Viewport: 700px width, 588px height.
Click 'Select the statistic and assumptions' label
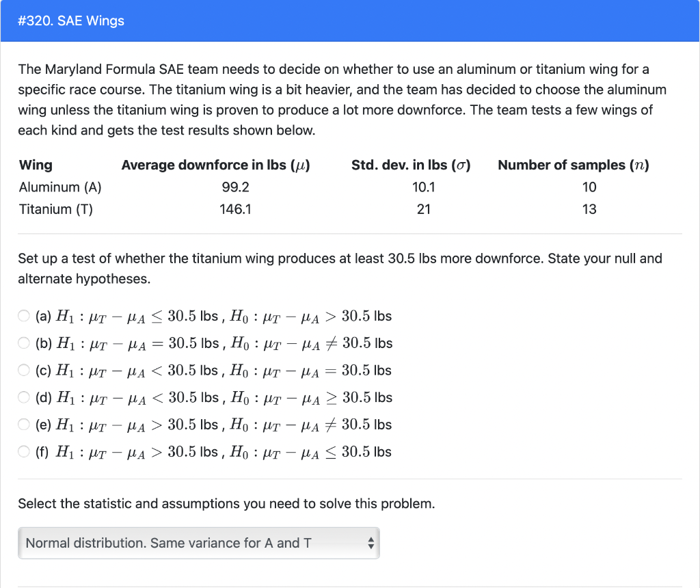point(226,504)
